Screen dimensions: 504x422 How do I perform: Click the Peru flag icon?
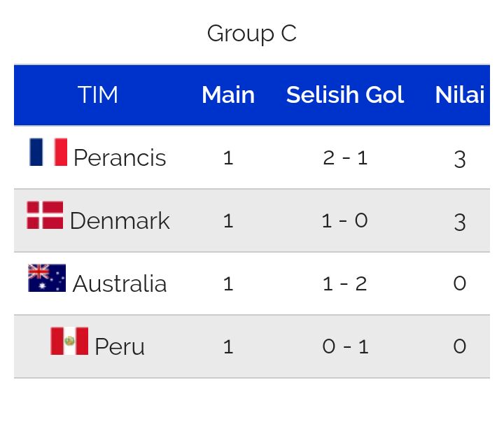point(69,341)
